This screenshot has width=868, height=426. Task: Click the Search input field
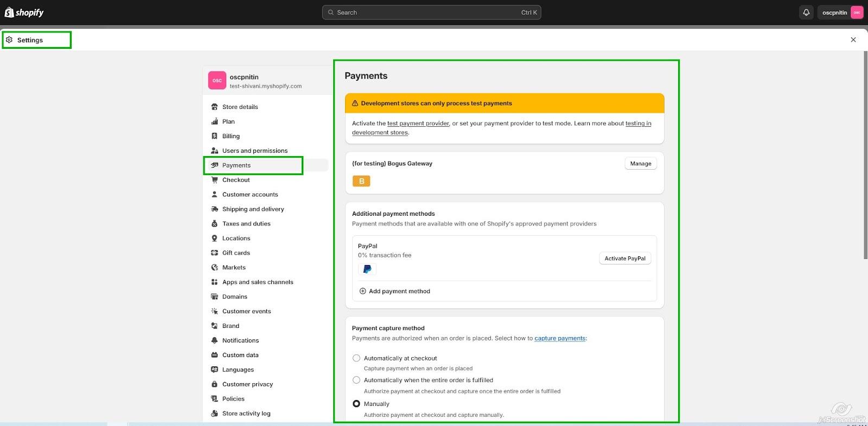coord(431,12)
